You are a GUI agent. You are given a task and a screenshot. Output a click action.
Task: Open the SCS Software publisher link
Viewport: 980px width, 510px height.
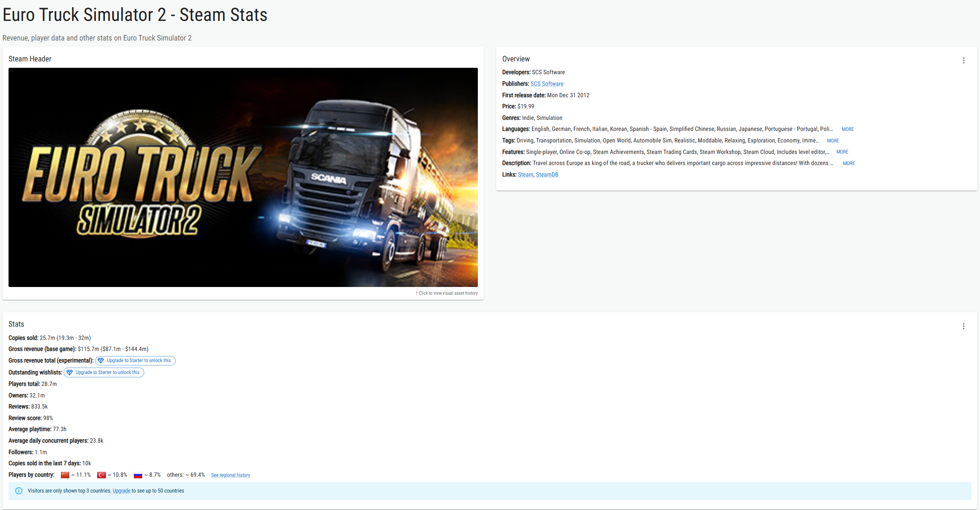point(547,84)
